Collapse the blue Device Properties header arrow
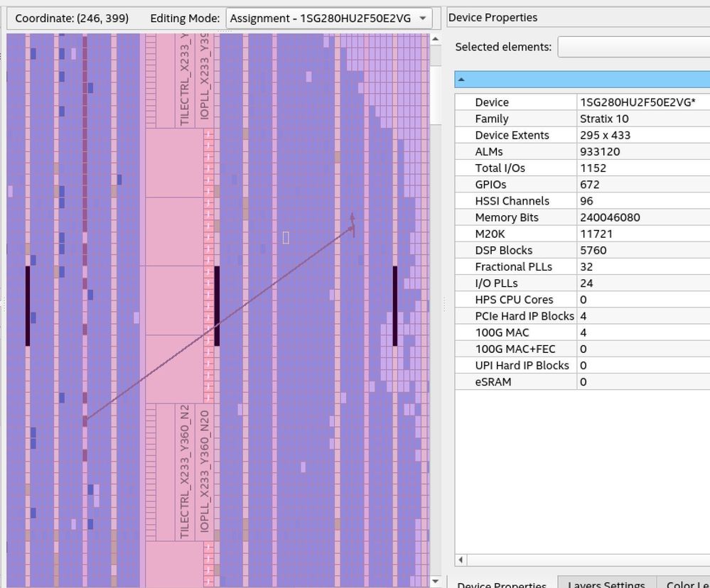710x588 pixels. [461, 80]
